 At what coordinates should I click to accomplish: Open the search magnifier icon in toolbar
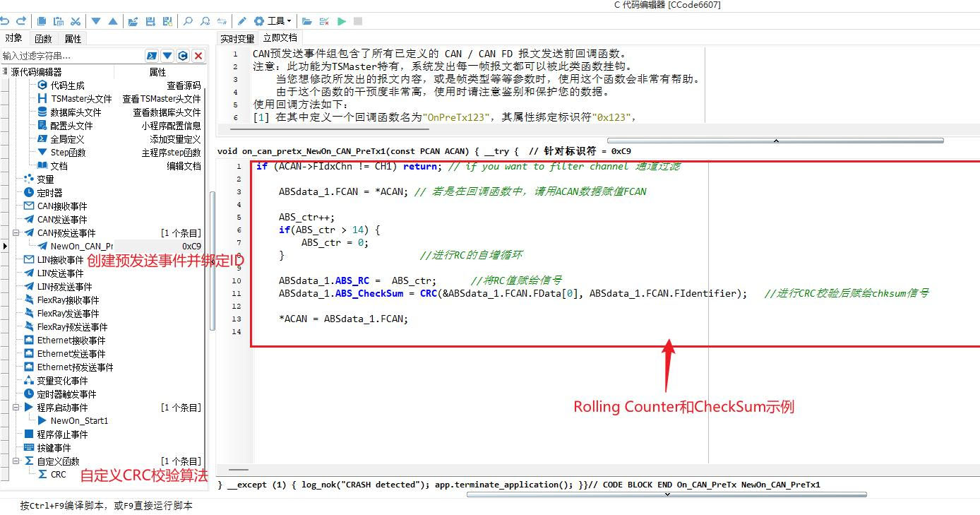click(188, 21)
